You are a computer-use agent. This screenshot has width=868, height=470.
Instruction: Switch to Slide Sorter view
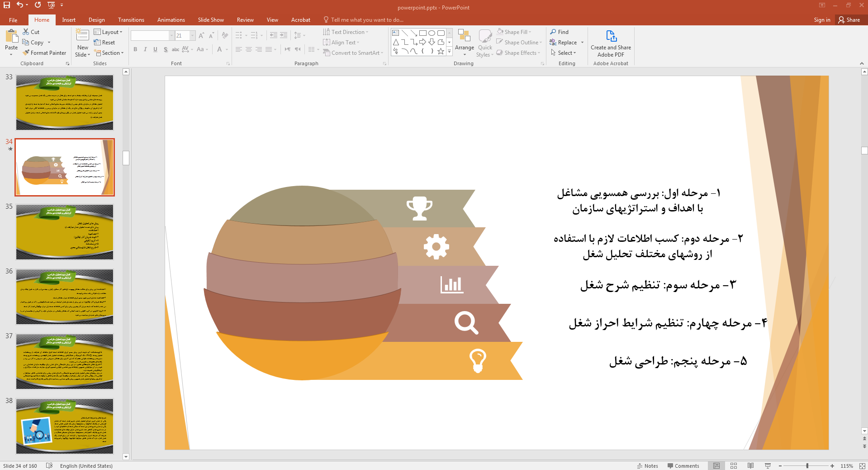pos(734,465)
